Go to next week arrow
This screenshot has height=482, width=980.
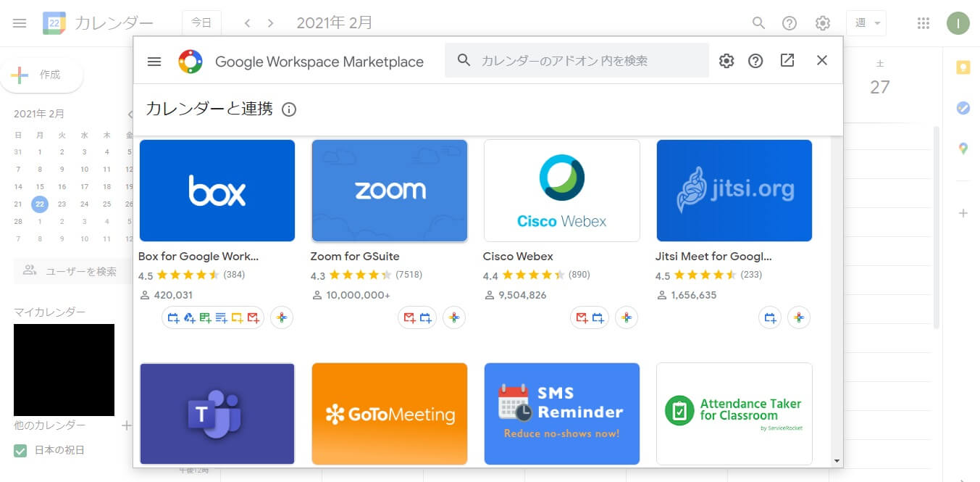click(x=271, y=23)
